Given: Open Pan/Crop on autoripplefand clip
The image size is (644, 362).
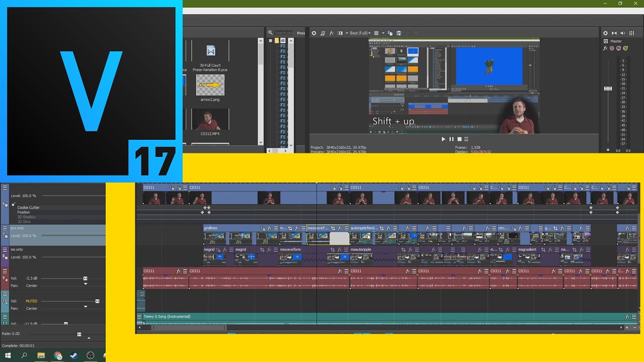Looking at the screenshot, I should click(382, 228).
